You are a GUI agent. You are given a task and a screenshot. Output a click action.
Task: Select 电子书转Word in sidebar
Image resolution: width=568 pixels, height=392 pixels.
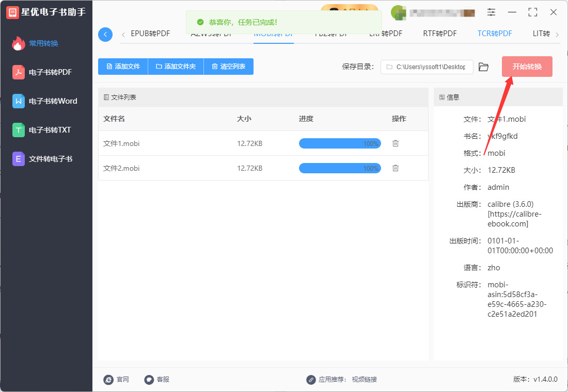[x=46, y=101]
